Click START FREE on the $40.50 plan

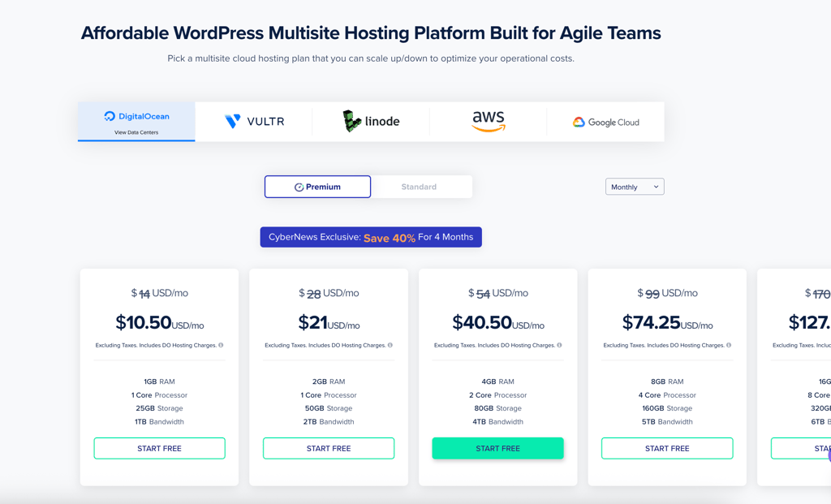click(x=497, y=448)
